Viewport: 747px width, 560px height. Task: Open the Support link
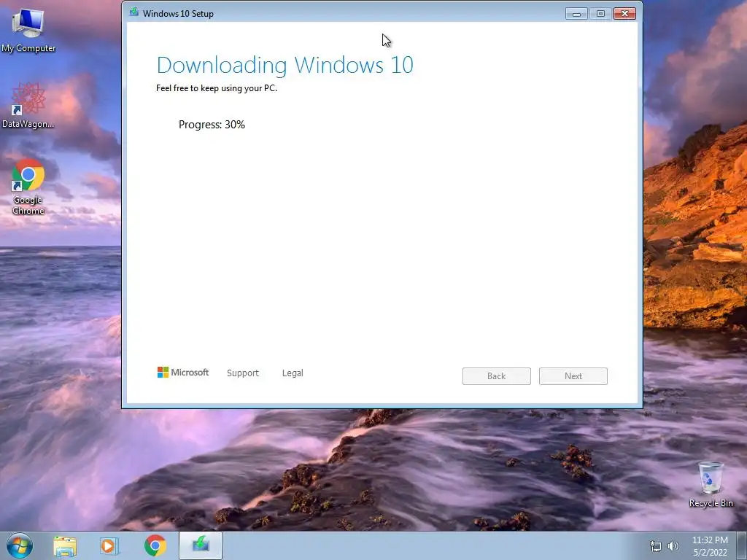242,373
